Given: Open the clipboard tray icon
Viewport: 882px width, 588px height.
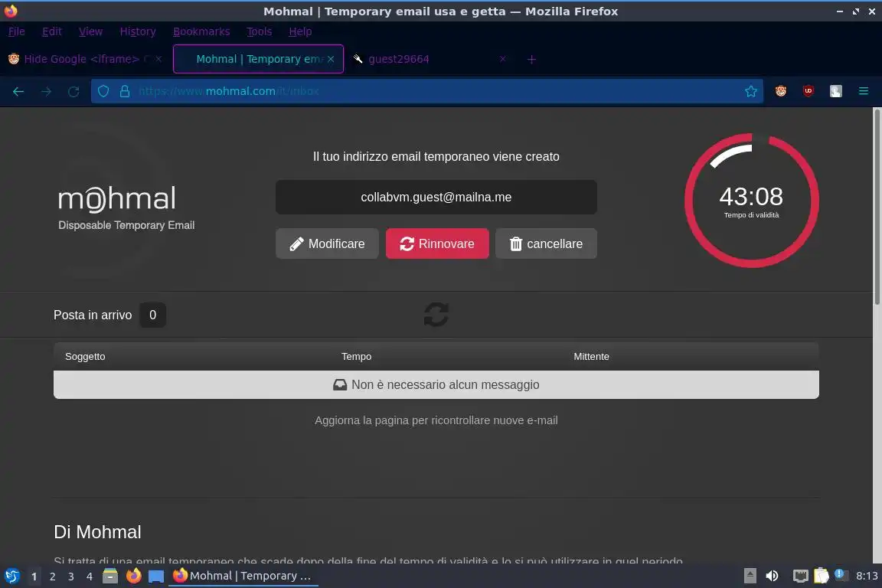Looking at the screenshot, I should (x=822, y=576).
